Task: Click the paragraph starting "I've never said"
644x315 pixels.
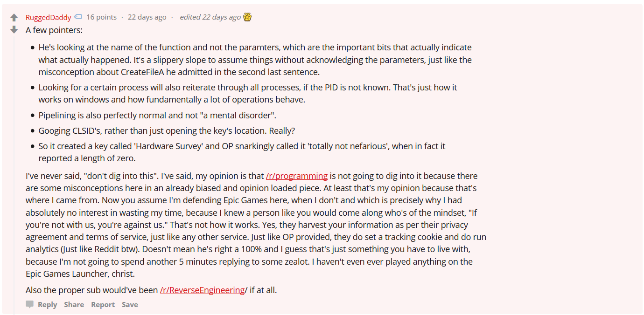Action: coord(256,225)
